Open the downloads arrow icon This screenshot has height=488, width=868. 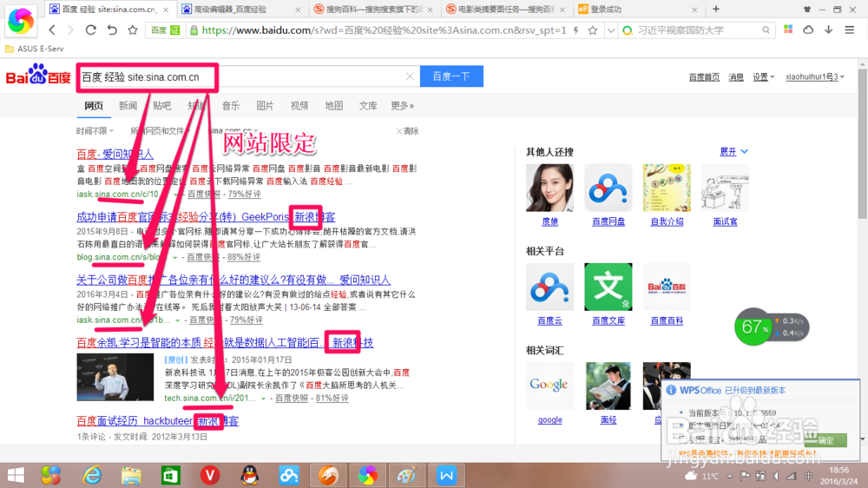[x=829, y=30]
